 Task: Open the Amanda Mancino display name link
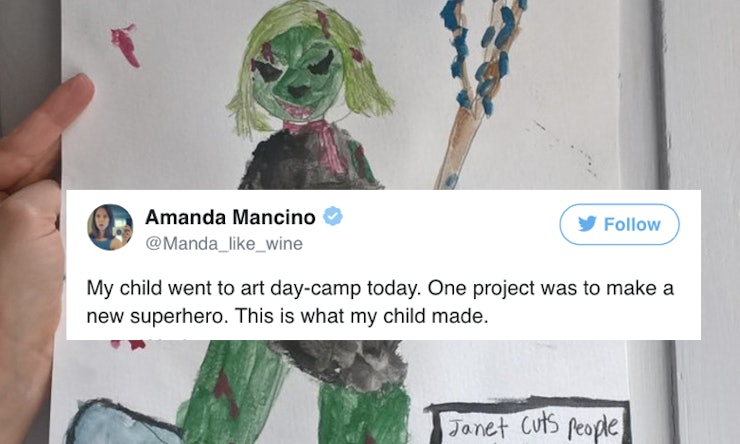230,217
